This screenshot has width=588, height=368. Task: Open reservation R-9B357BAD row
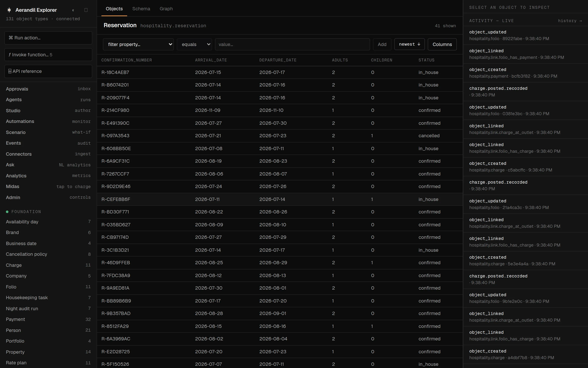coord(280,314)
